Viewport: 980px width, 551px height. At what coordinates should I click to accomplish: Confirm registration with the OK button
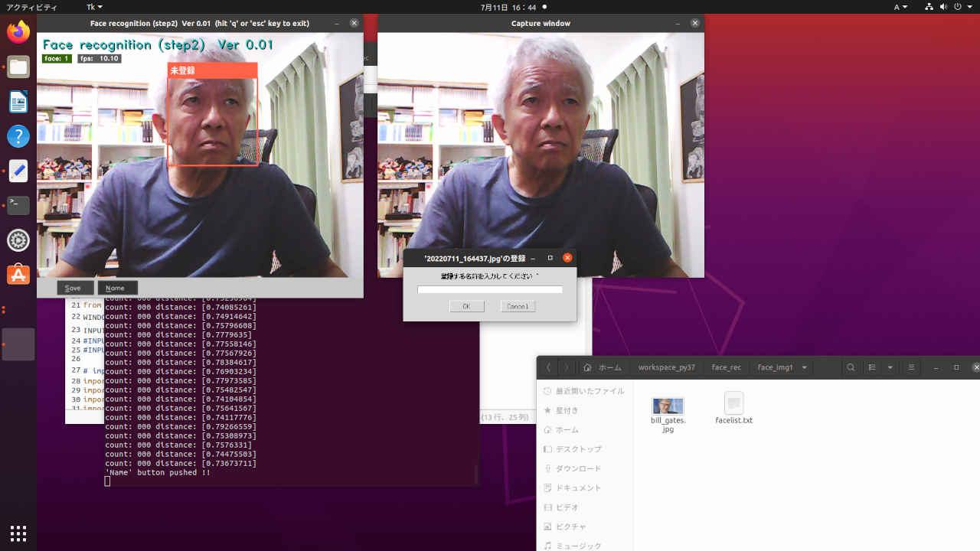click(466, 306)
